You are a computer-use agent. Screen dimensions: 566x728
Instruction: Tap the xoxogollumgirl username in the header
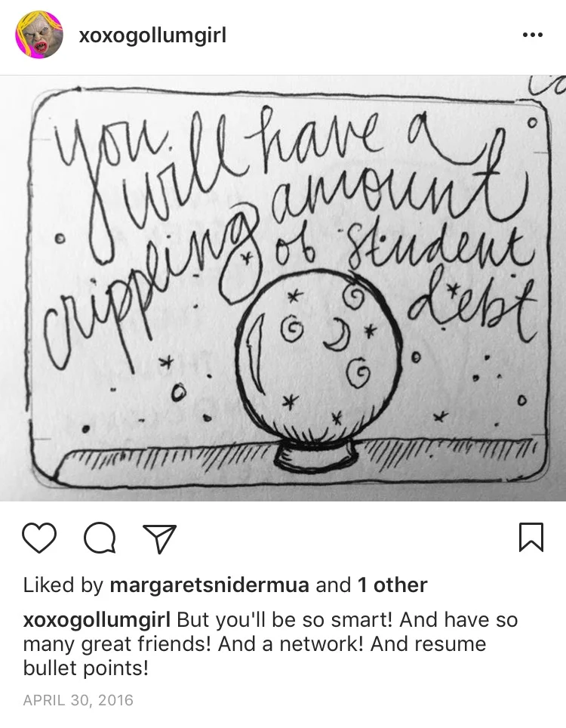152,35
